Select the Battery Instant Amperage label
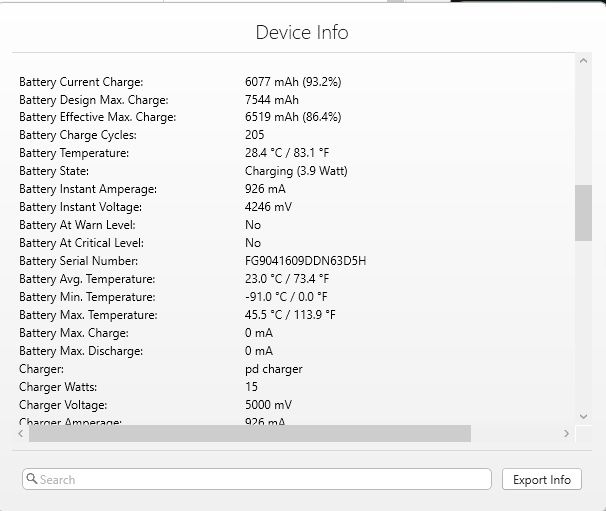 [x=88, y=189]
